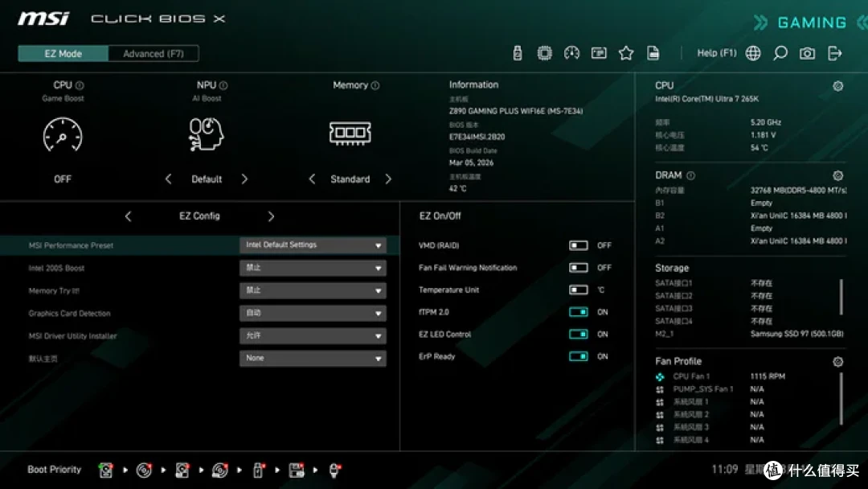Viewport: 868px width, 489px height.
Task: Open search with the magnifier icon
Action: [780, 53]
